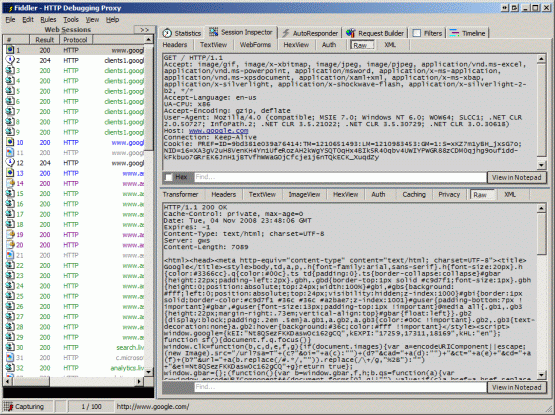Click request pane scroll down arrow
Viewport: 555px width, 415px height.
pos(541,165)
